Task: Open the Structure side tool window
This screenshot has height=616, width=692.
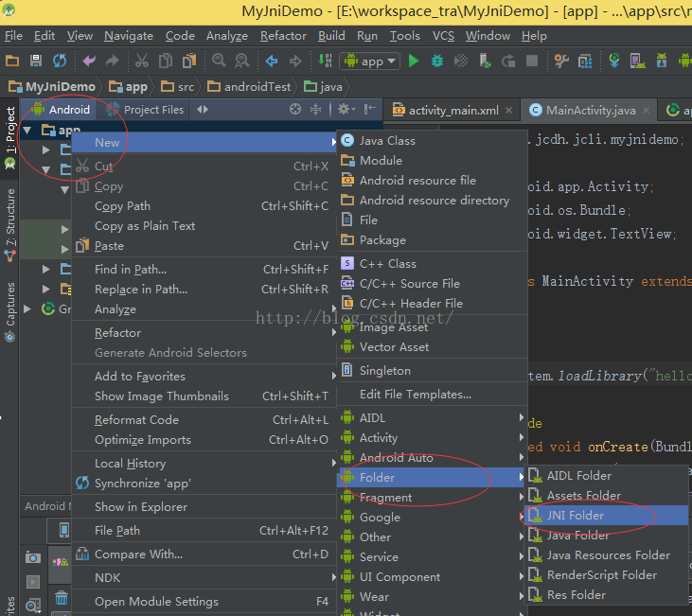Action: coord(9,224)
